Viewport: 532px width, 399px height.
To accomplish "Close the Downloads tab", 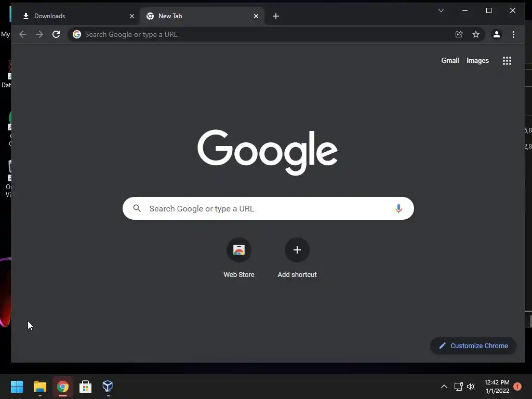I will [x=132, y=16].
